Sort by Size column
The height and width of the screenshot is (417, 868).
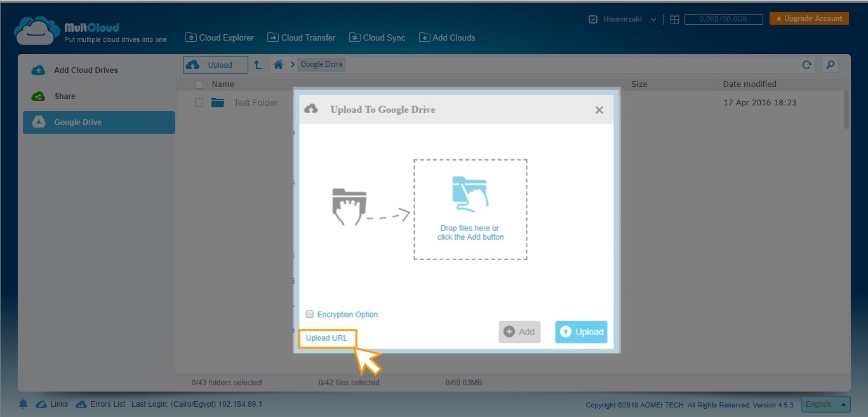coord(639,84)
